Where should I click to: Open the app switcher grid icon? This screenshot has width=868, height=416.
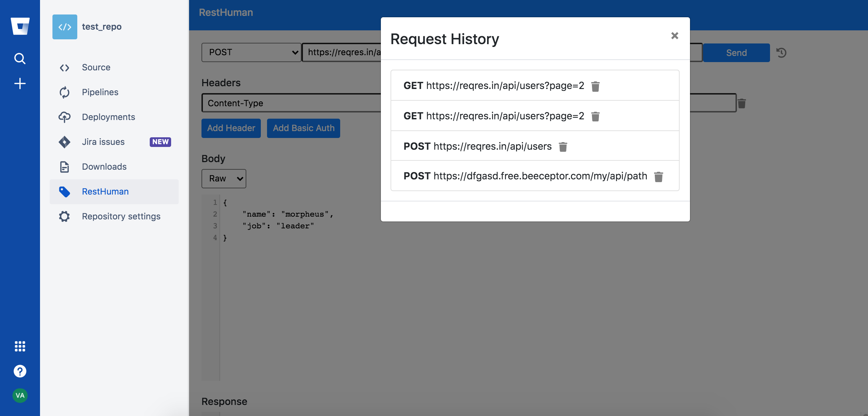tap(20, 346)
